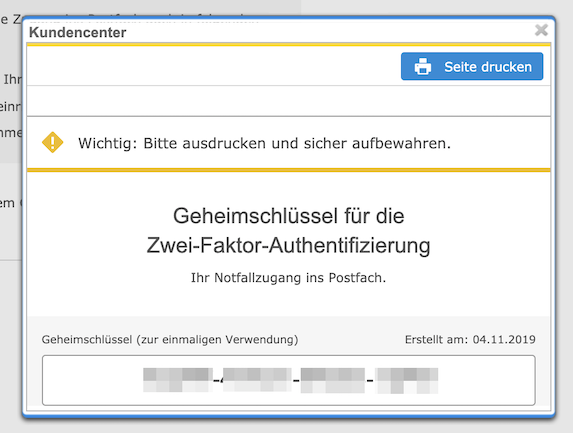
Task: Click the empty bar below the print toolbar
Action: coord(289,101)
